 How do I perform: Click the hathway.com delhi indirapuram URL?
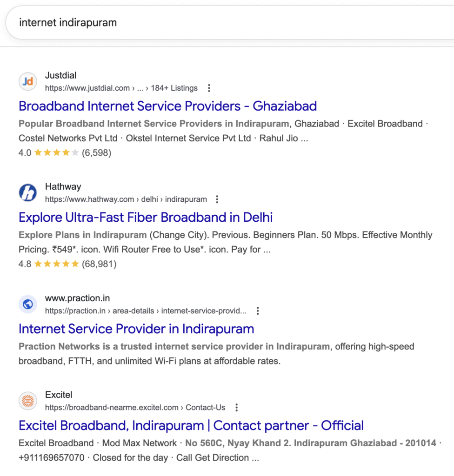pos(126,199)
